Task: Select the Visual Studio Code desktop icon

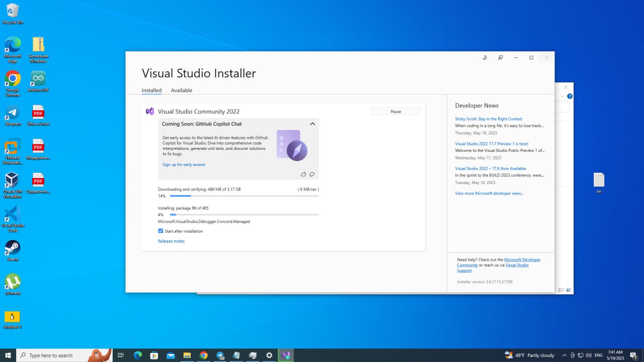Action: coord(13,219)
